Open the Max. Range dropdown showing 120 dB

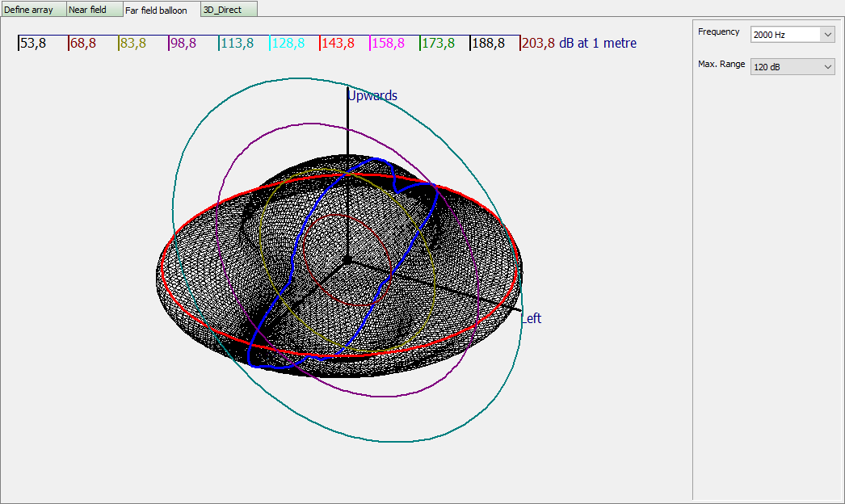(792, 67)
